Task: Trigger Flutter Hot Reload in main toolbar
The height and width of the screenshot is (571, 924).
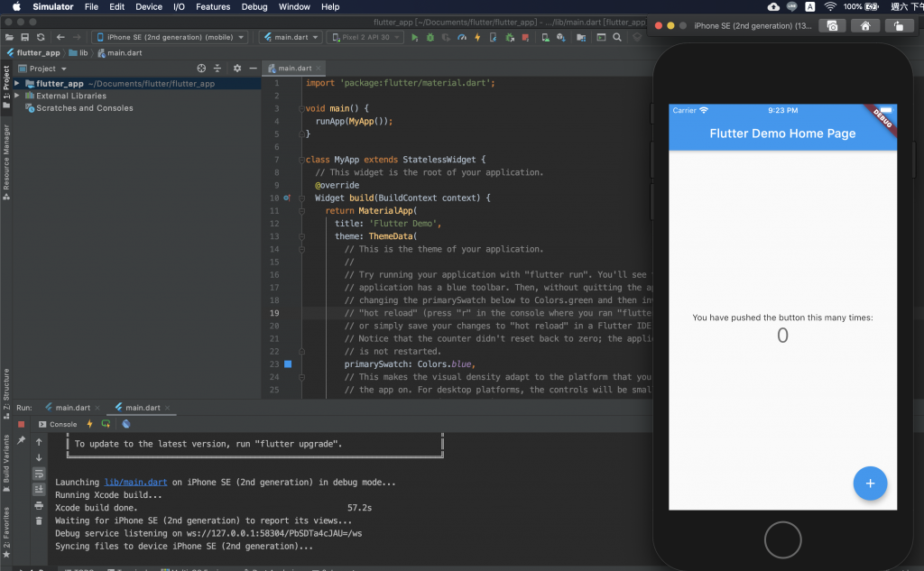Action: click(477, 37)
